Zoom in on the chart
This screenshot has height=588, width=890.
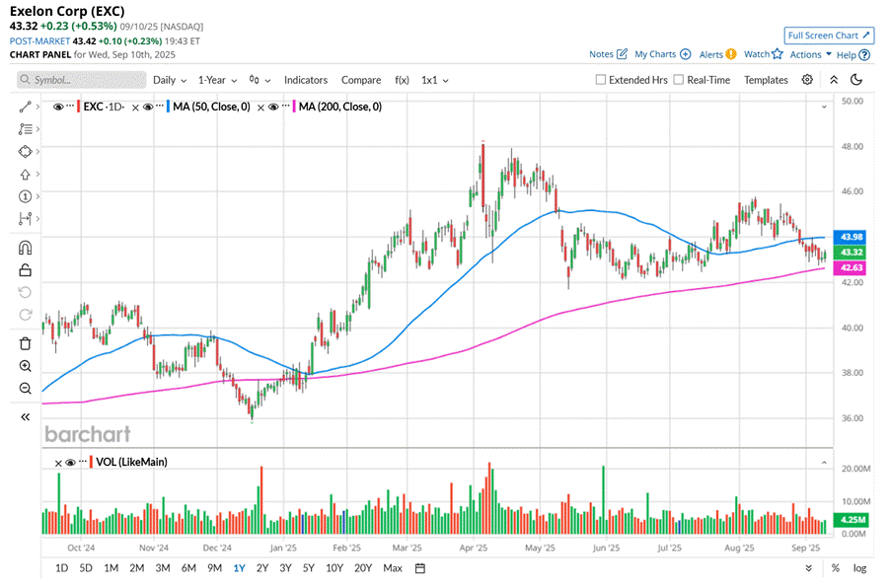click(x=25, y=366)
